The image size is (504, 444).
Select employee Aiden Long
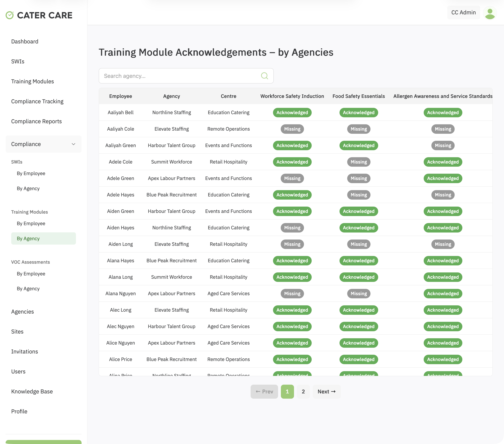coord(121,244)
